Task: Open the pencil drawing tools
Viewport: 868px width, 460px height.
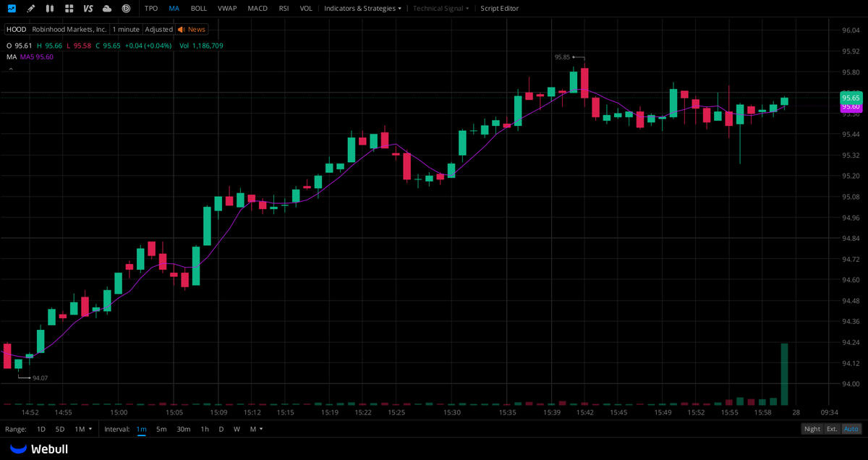Action: pyautogui.click(x=30, y=9)
